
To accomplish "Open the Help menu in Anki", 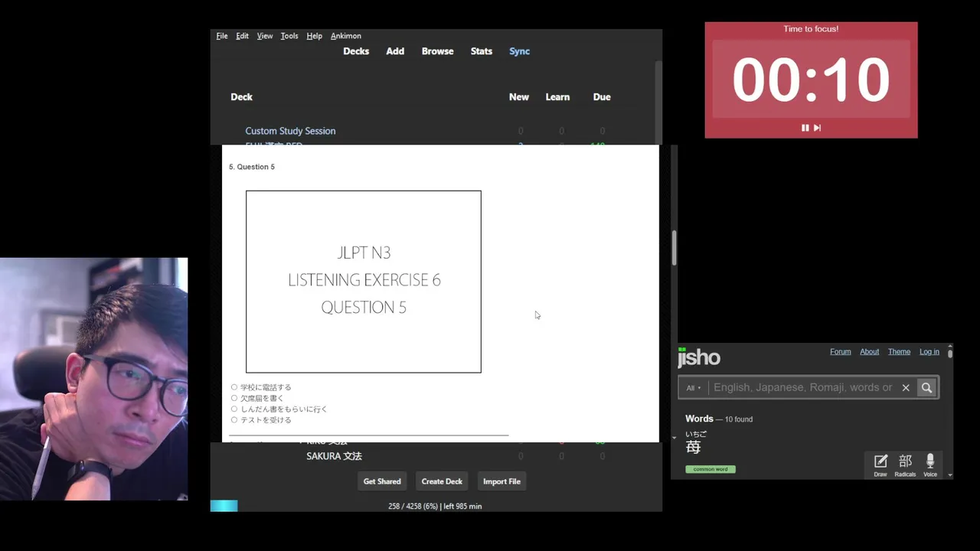I will [x=314, y=36].
